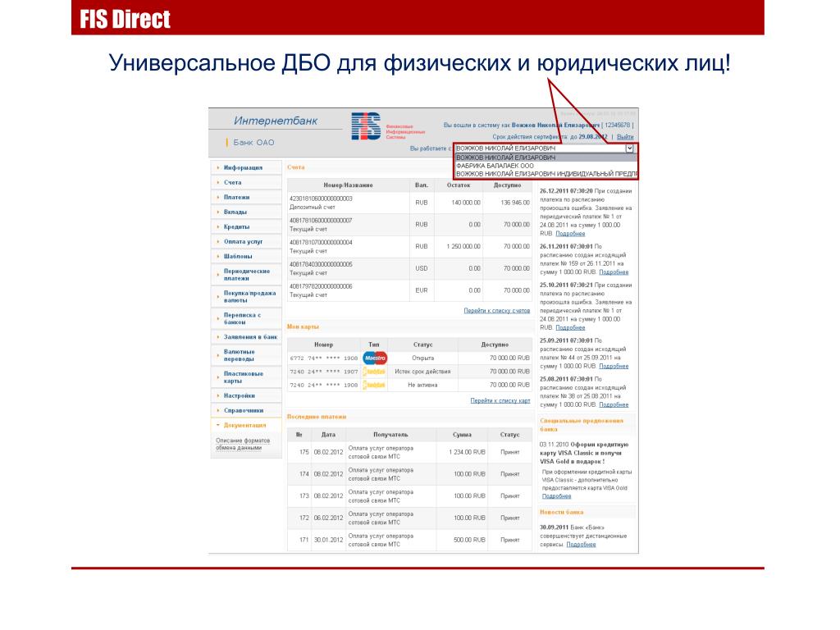This screenshot has width=840, height=630.
Task: Open the Настройки menu item
Action: 246,396
